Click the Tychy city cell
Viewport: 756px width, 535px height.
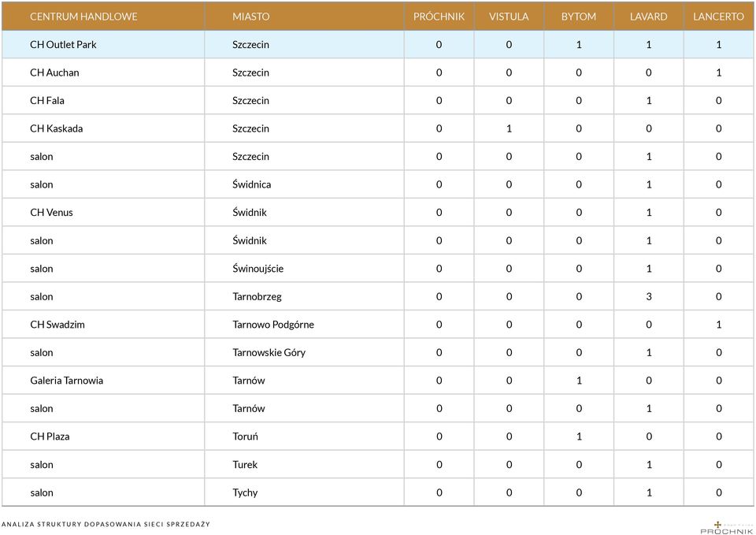[x=245, y=492]
